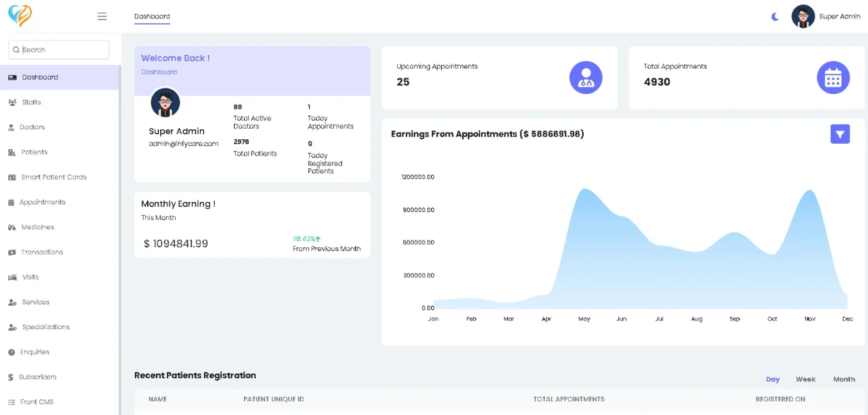Image resolution: width=868 pixels, height=415 pixels.
Task: Switch recent registrations to Month
Action: [x=844, y=379]
